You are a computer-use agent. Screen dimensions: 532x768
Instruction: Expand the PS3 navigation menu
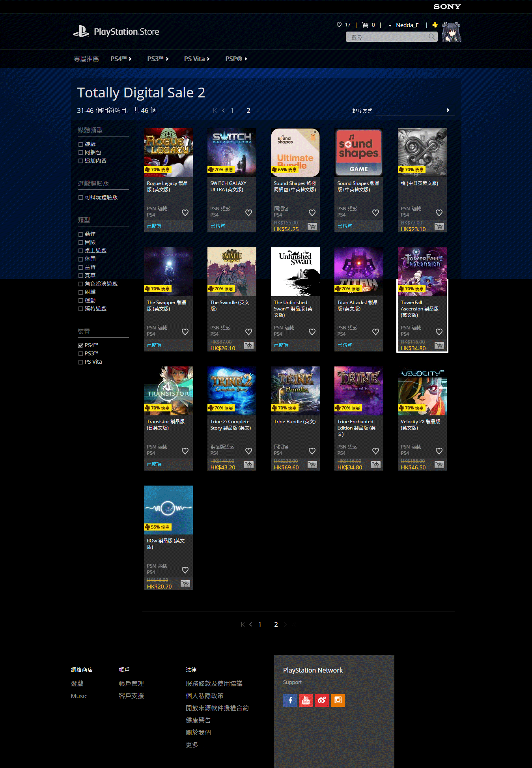pos(158,59)
